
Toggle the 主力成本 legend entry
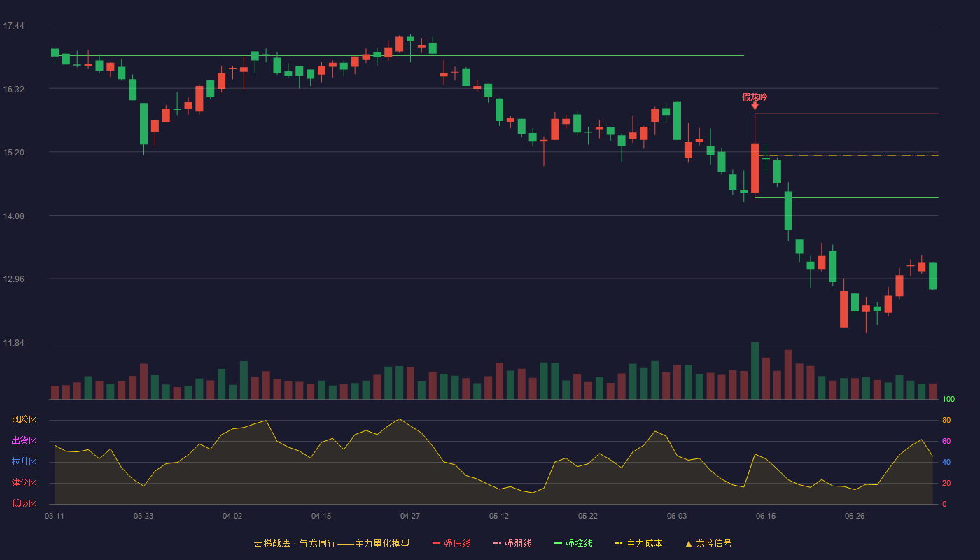pos(638,543)
